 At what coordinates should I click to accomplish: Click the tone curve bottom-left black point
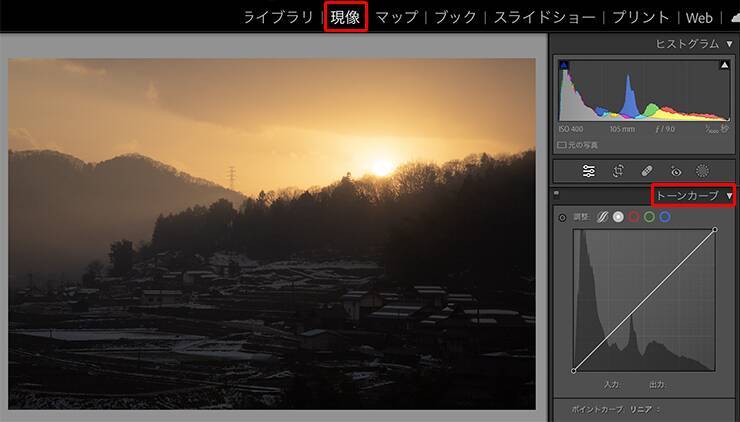pyautogui.click(x=573, y=371)
